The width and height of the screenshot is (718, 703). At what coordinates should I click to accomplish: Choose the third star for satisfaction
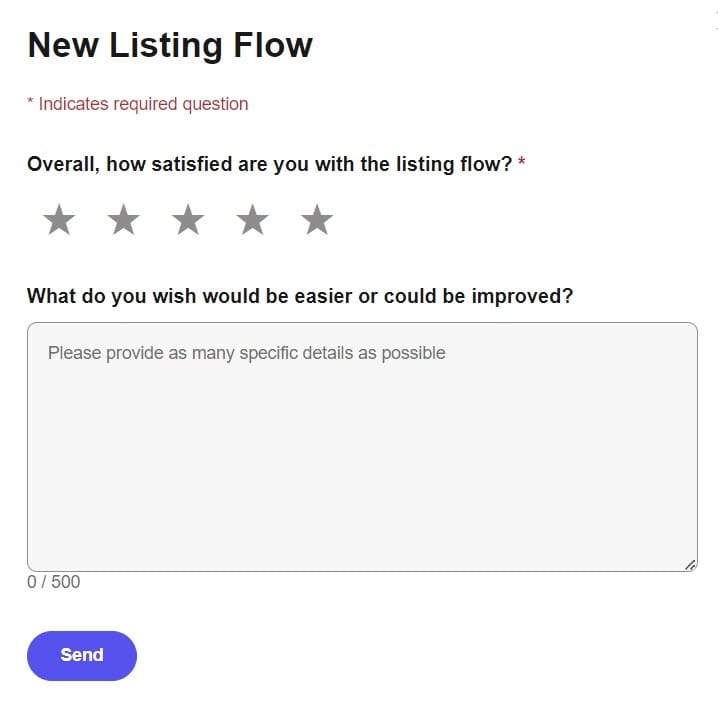click(188, 220)
